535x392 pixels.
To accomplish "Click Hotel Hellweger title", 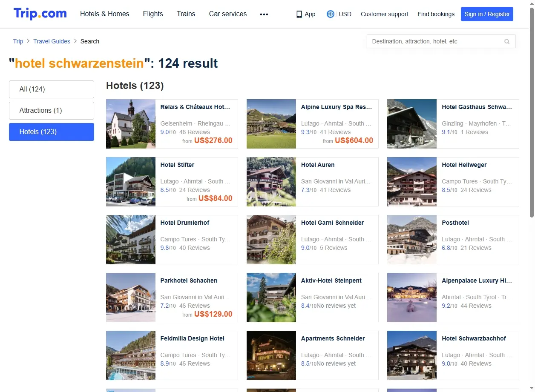I will [464, 165].
